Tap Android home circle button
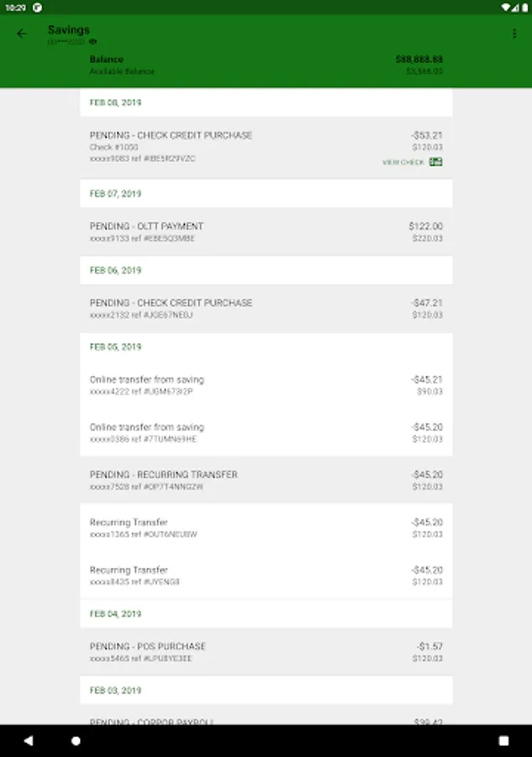 pos(76,740)
